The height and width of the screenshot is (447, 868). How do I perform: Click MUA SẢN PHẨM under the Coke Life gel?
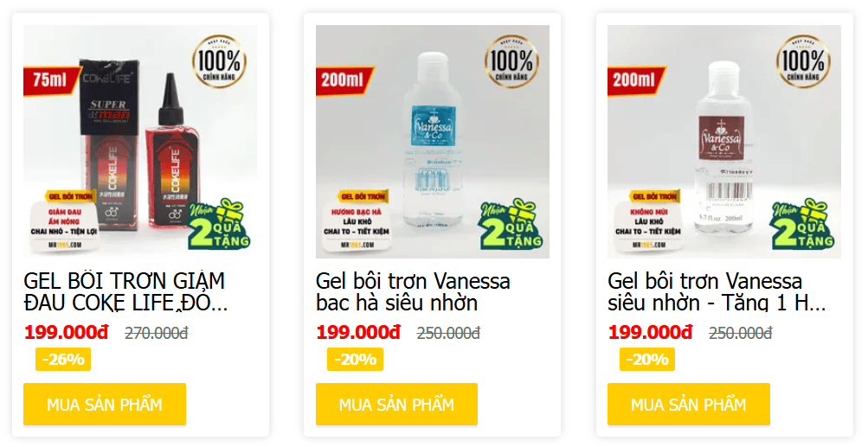[x=105, y=405]
